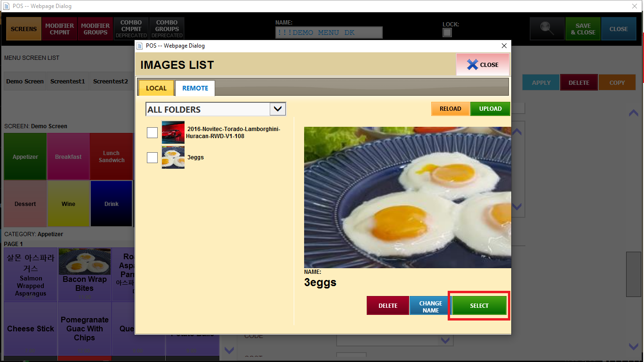Select the green Appetizer category tile
Screen dimensions: 644x362
coord(25,156)
